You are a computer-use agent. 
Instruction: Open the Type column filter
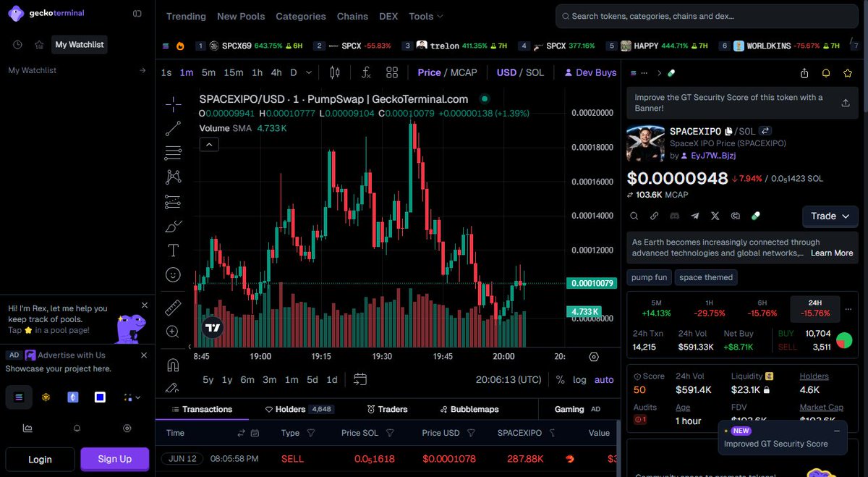pyautogui.click(x=311, y=433)
